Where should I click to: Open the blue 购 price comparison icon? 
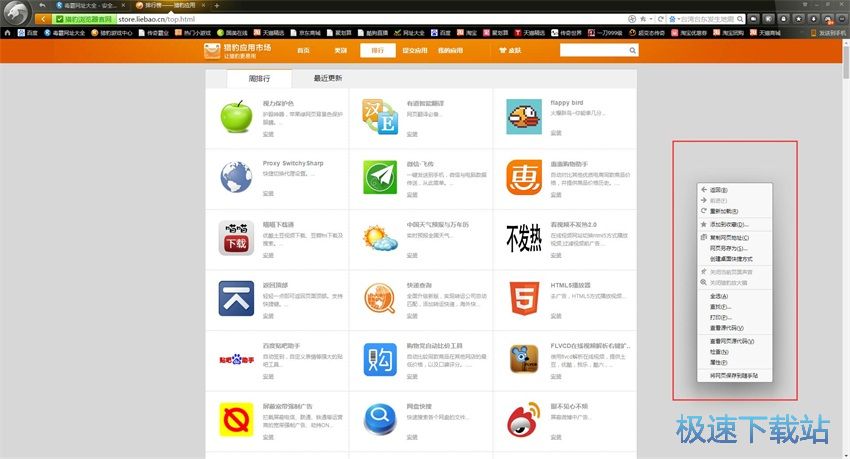(380, 359)
